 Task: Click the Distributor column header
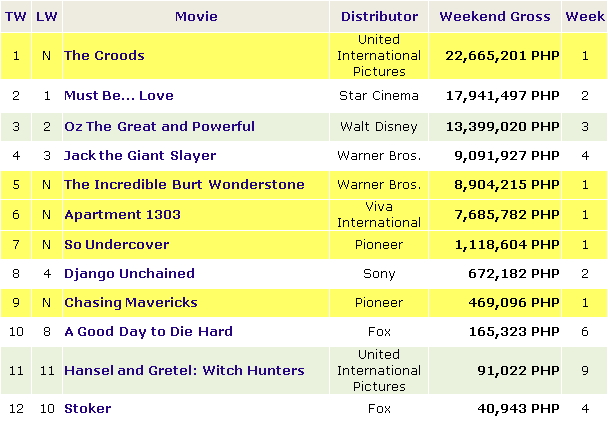(x=379, y=16)
